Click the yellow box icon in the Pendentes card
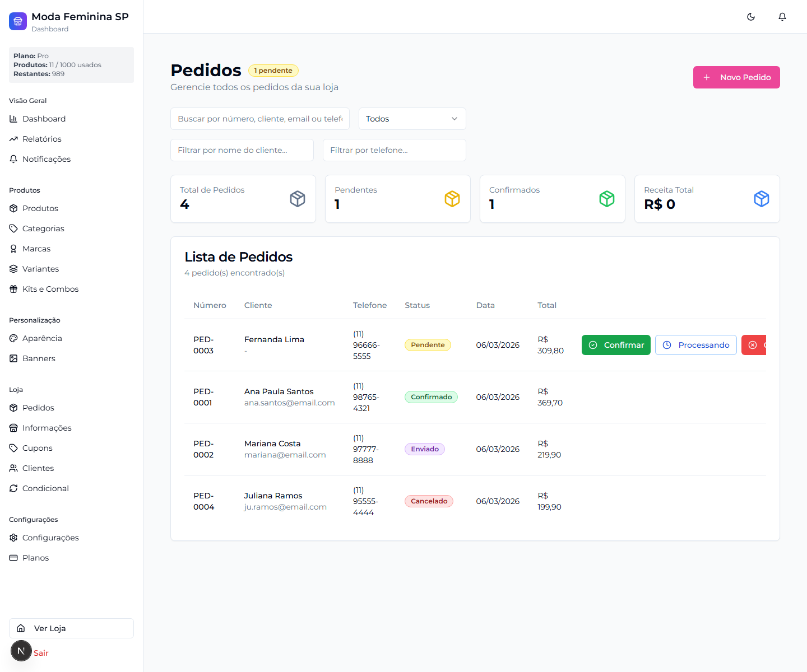Image resolution: width=807 pixels, height=672 pixels. click(x=452, y=199)
